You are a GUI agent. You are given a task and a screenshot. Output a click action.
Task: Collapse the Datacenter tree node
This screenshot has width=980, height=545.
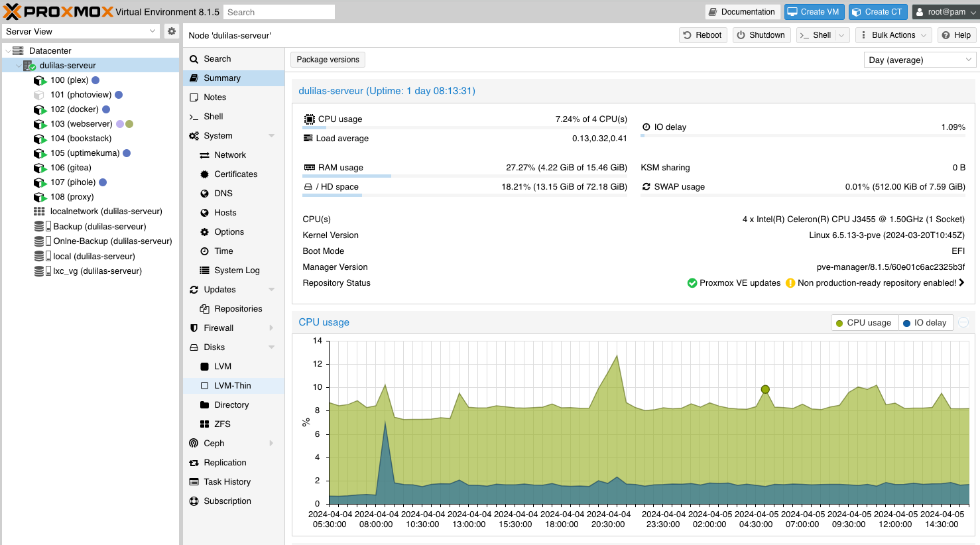coord(7,51)
